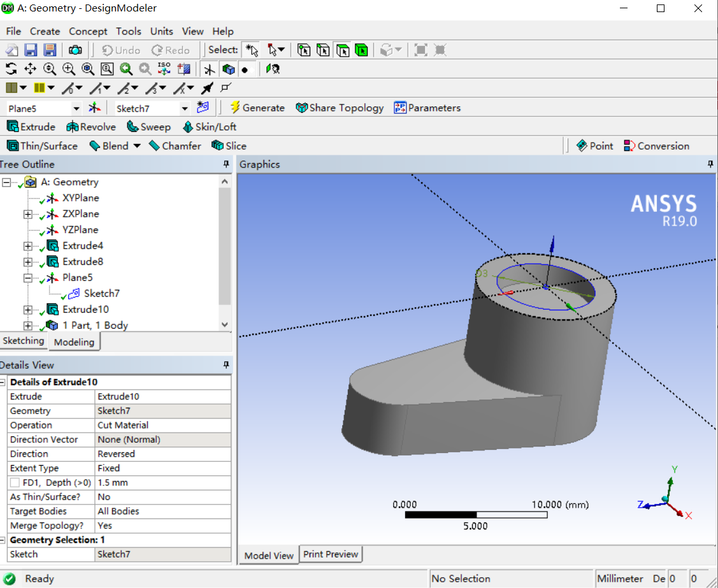The width and height of the screenshot is (718, 588).
Task: Click the tree outline scroll-down arrow
Action: (224, 325)
